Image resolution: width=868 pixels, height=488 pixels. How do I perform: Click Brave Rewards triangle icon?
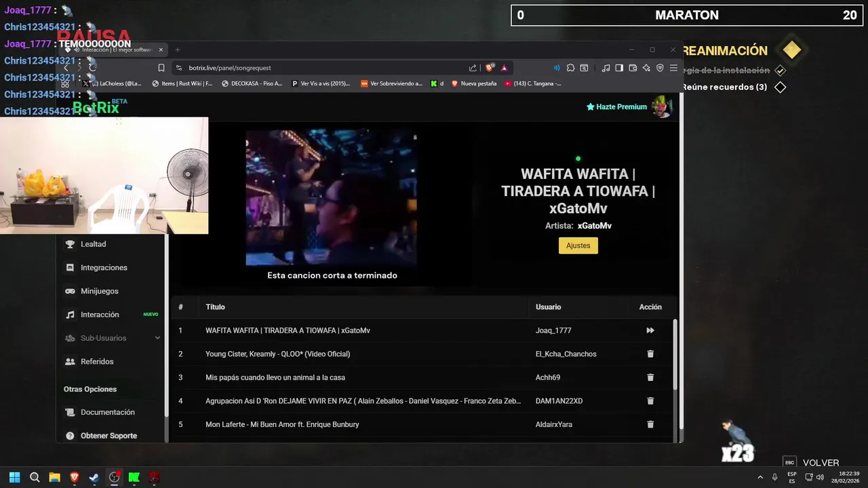click(x=505, y=68)
